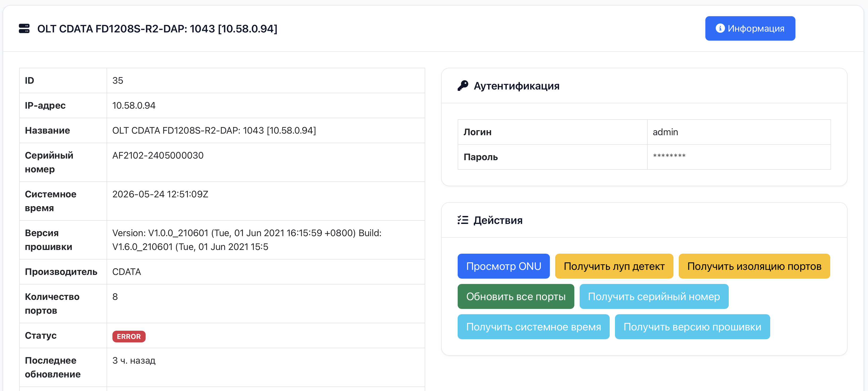The height and width of the screenshot is (391, 868).
Task: Click the masked password asterisks
Action: coord(669,156)
